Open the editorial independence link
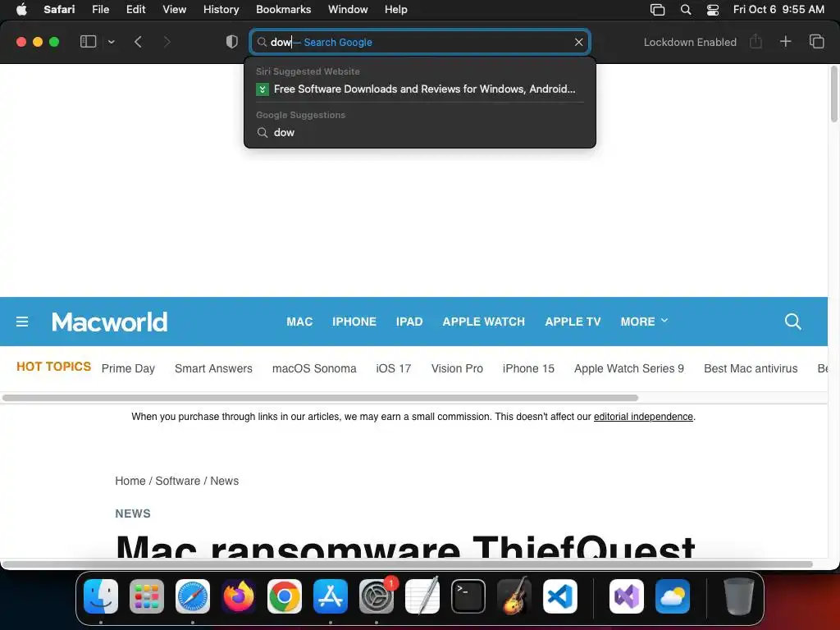The height and width of the screenshot is (630, 840). (x=643, y=417)
